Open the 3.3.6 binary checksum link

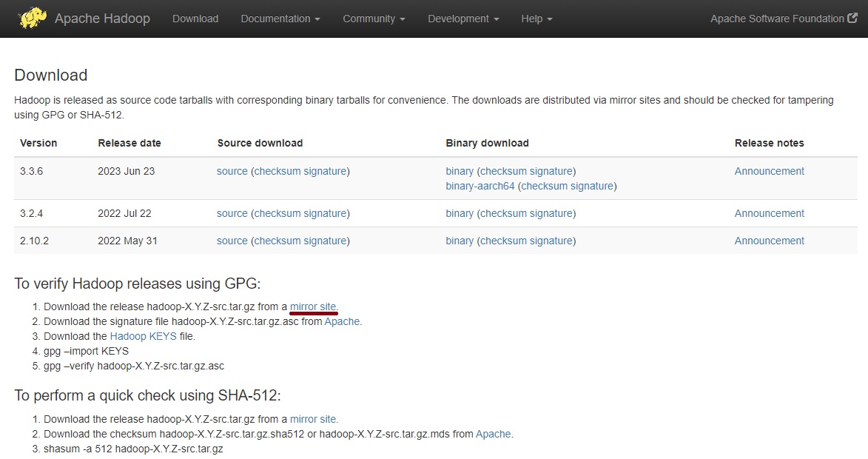503,171
